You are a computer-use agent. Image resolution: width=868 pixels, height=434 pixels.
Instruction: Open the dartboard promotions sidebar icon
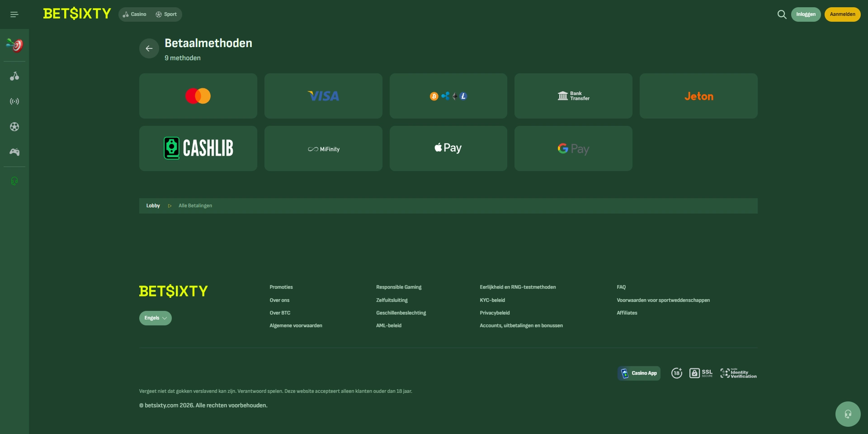coord(14,45)
